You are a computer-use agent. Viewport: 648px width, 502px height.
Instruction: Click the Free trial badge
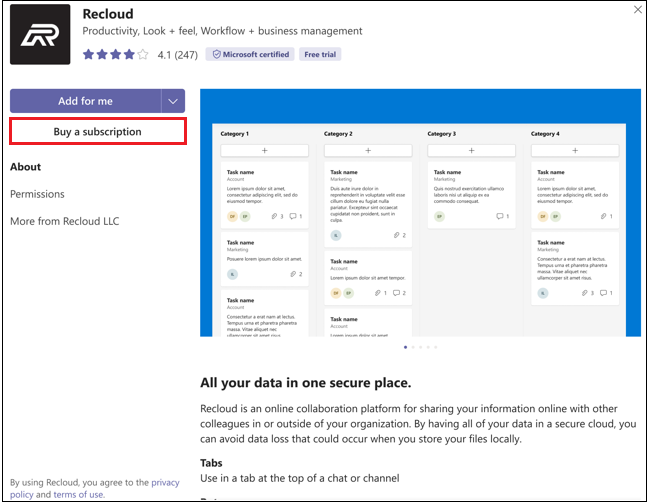coord(320,54)
